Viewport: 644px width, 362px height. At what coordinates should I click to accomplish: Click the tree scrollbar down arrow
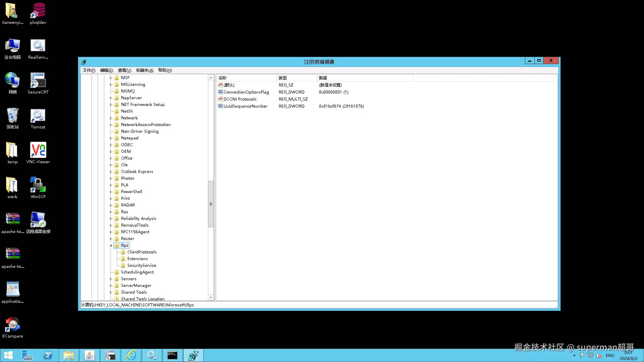click(x=211, y=297)
